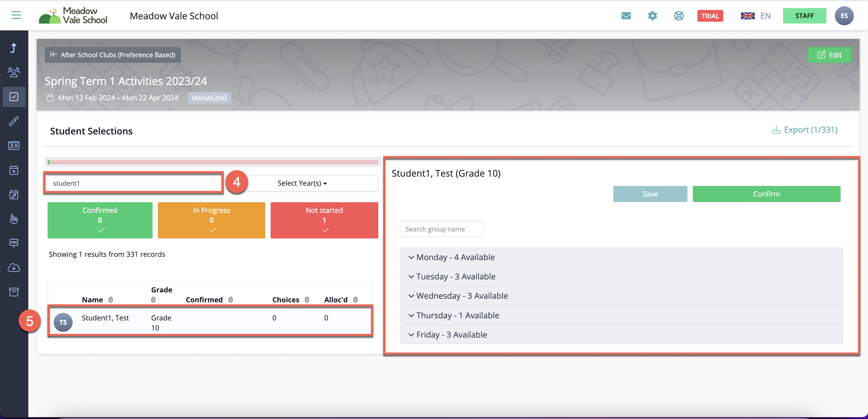The image size is (868, 419).
Task: Click the Search group name field
Action: [x=441, y=229]
